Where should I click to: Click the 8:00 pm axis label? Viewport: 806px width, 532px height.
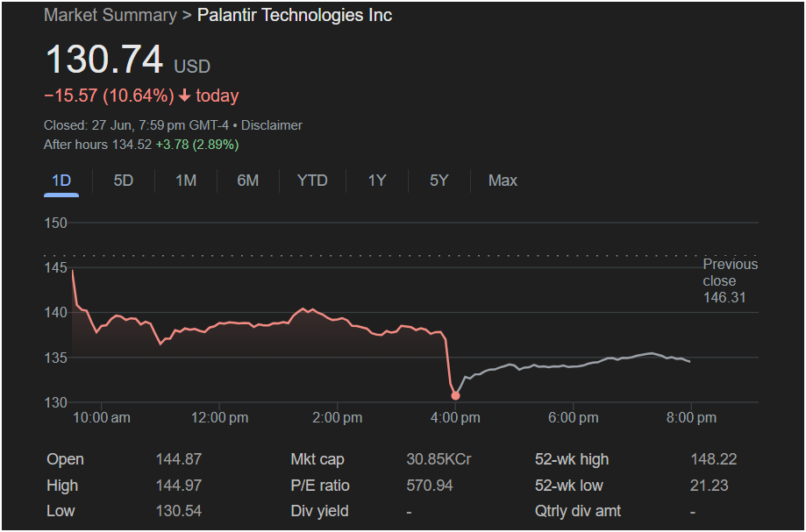point(691,417)
